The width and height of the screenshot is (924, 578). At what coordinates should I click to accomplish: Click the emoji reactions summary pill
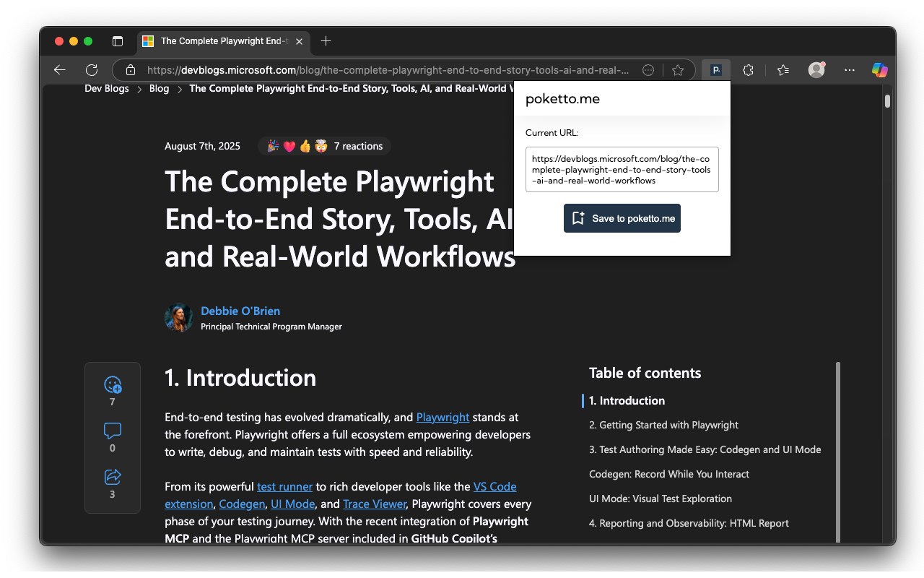[324, 146]
